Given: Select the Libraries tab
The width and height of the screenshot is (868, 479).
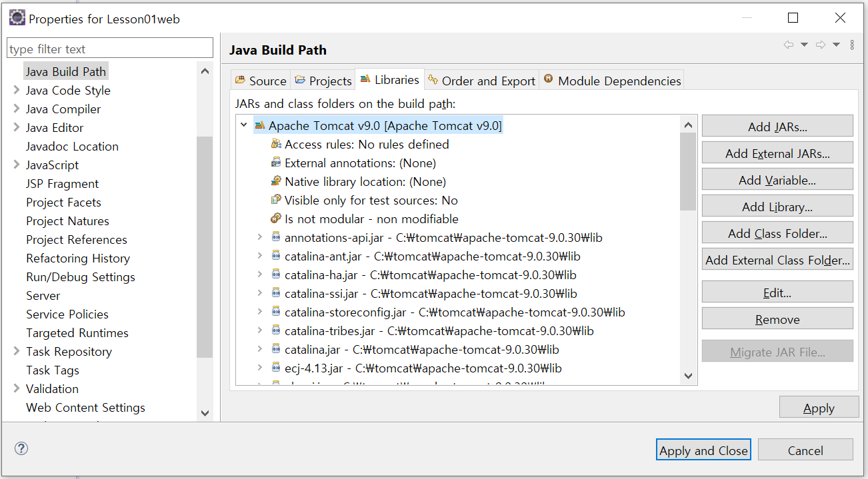Looking at the screenshot, I should (x=390, y=79).
